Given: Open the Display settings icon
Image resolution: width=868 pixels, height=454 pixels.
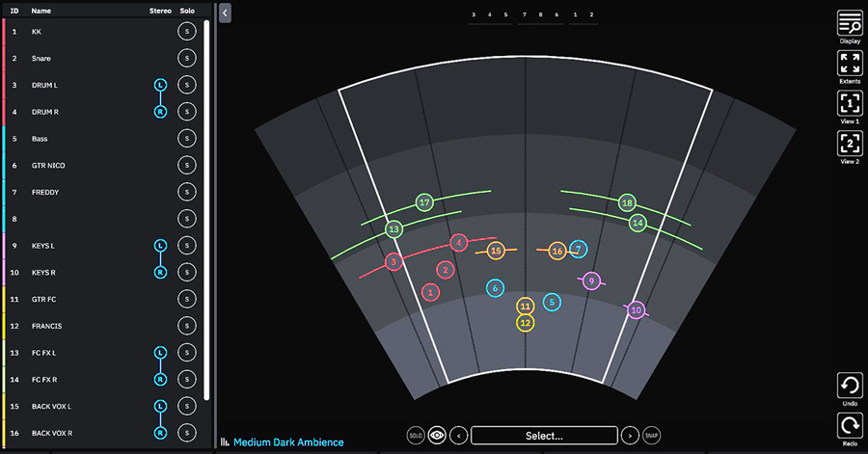Looking at the screenshot, I should click(x=850, y=23).
